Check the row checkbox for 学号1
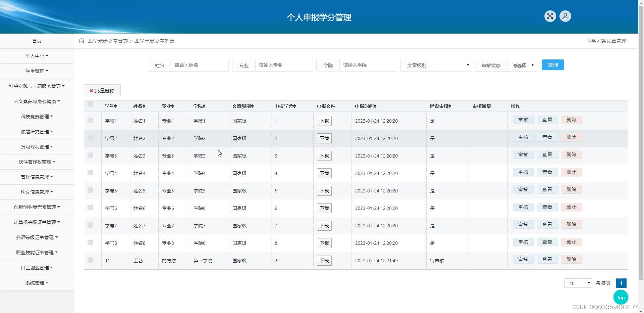The height and width of the screenshot is (313, 644). [x=90, y=120]
